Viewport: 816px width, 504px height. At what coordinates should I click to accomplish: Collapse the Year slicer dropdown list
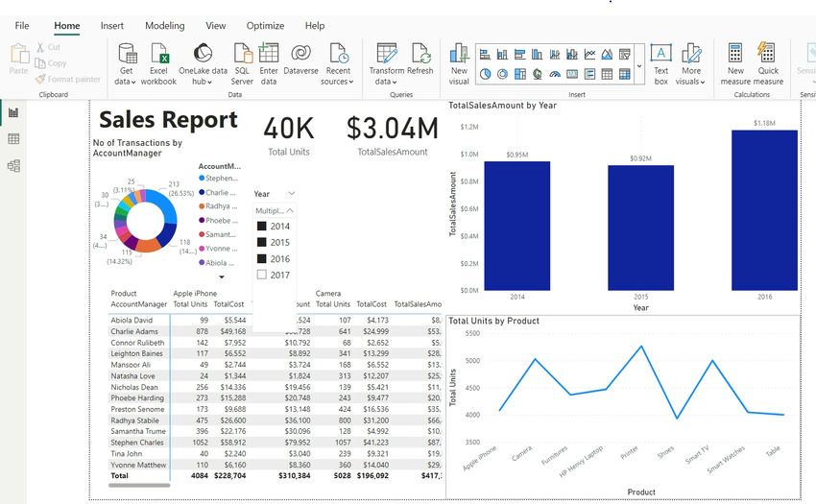click(291, 210)
